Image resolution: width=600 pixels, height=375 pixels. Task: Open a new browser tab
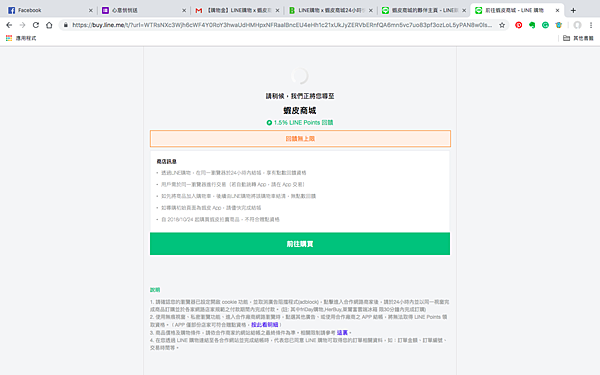573,10
